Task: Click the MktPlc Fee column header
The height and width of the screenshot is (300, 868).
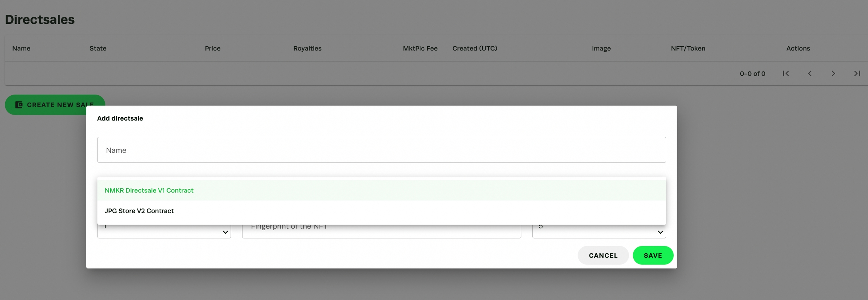Action: 420,48
